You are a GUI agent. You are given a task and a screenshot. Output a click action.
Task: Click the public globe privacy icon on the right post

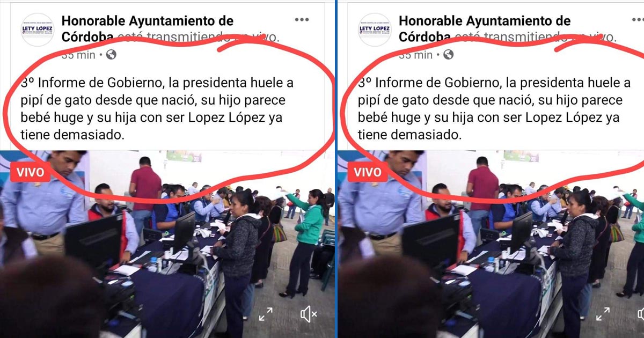point(448,55)
